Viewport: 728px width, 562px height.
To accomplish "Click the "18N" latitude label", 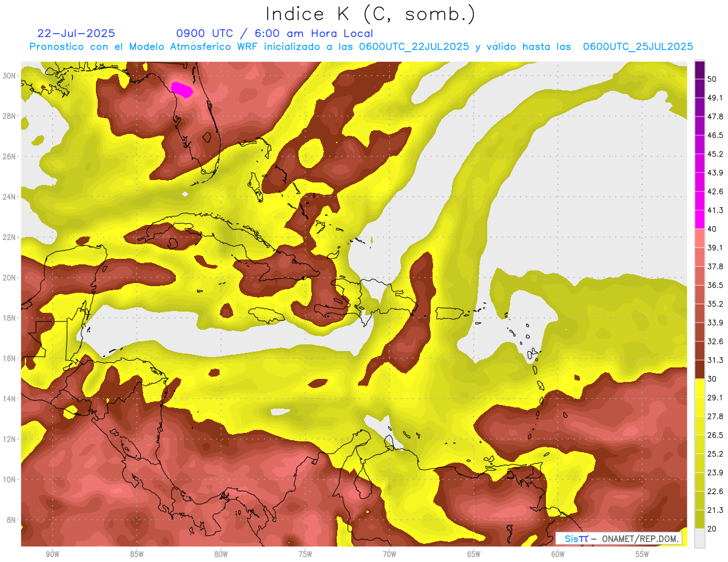I will [x=10, y=318].
